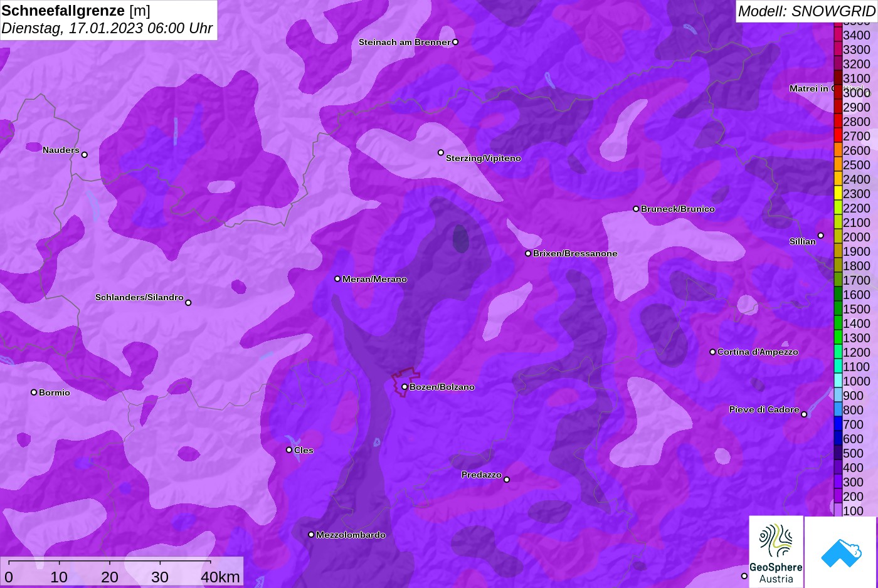The height and width of the screenshot is (588, 878).
Task: Click the 3200 legend value
Action: click(x=857, y=64)
